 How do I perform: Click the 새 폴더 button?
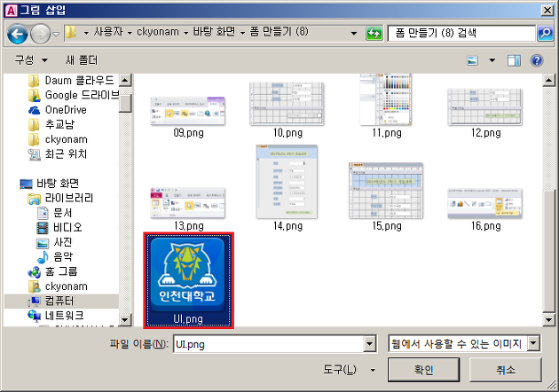[x=82, y=60]
